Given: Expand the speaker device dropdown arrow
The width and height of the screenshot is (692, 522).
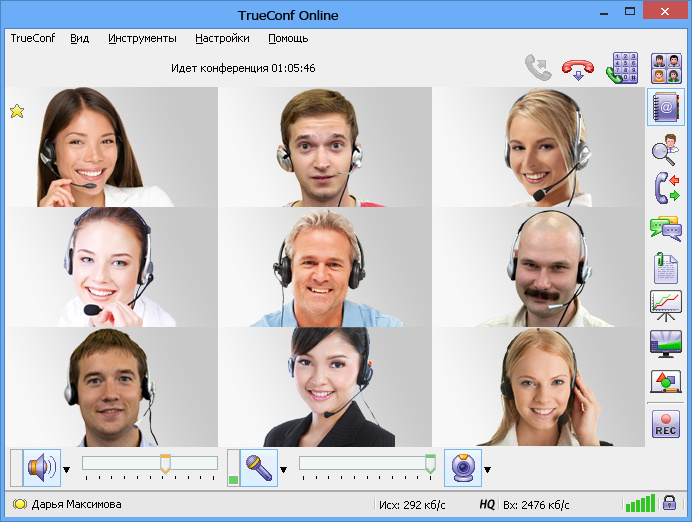Looking at the screenshot, I should (x=67, y=469).
